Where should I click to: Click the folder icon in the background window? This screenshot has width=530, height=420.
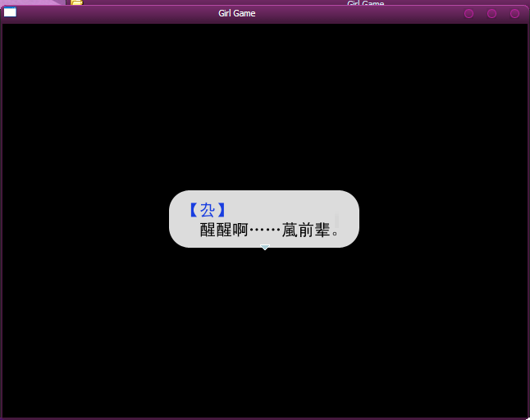click(x=77, y=2)
